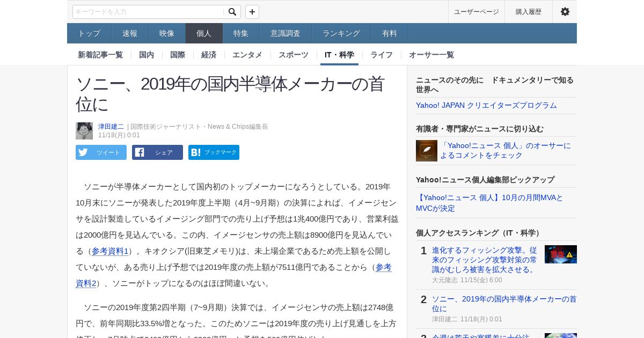Go to トップ navigation tab
This screenshot has height=338, width=644.
point(89,33)
